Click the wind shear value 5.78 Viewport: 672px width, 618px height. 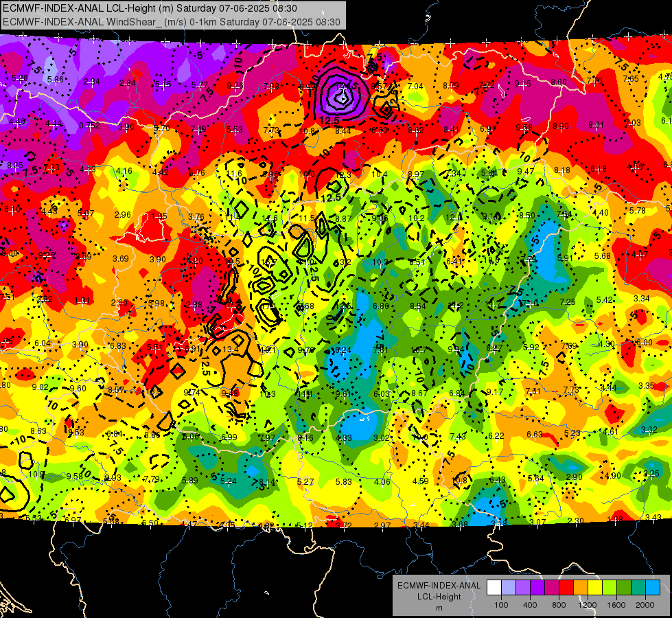(x=637, y=211)
